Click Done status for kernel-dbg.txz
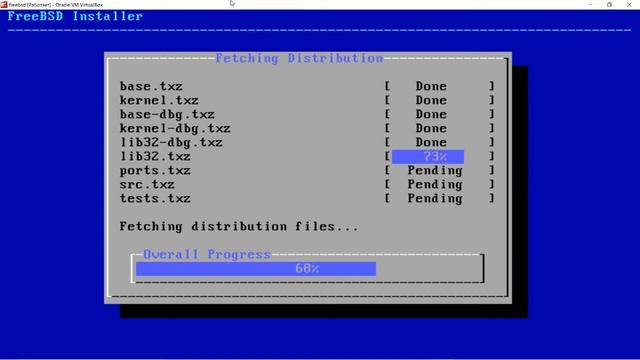This screenshot has height=360, width=640. (x=431, y=129)
